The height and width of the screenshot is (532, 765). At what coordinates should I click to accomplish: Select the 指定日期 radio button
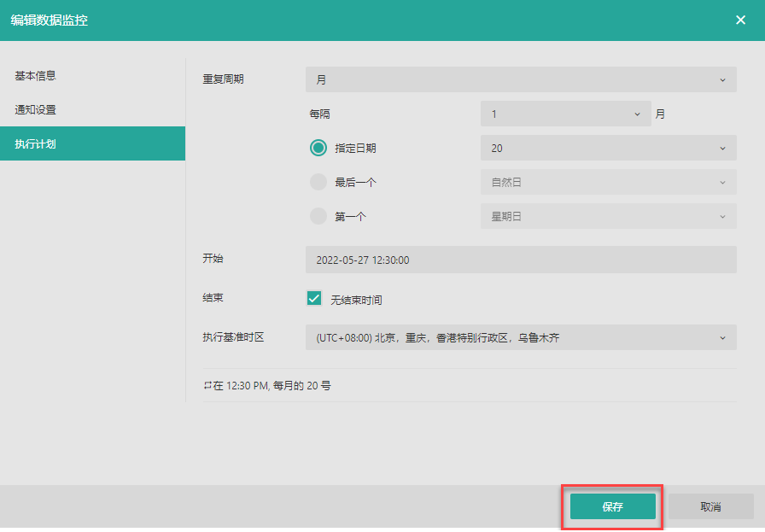tap(318, 148)
